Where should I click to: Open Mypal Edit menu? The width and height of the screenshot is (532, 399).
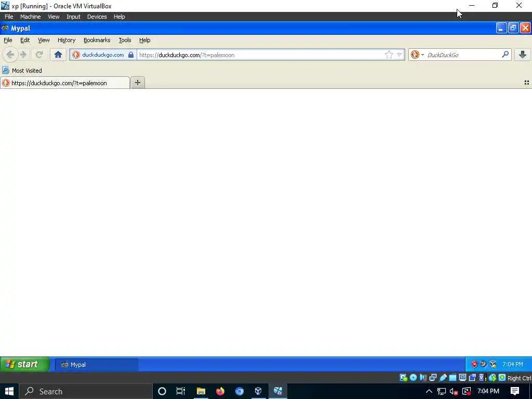[x=25, y=40]
